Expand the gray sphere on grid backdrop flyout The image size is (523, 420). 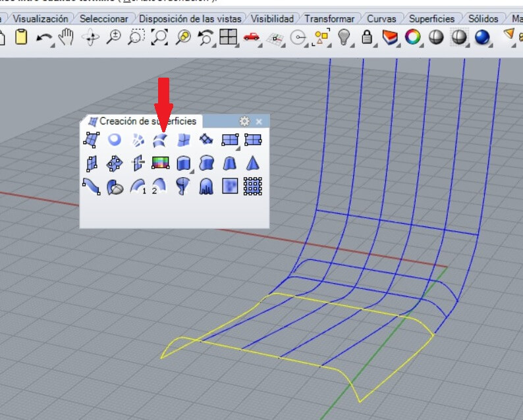[x=468, y=45]
